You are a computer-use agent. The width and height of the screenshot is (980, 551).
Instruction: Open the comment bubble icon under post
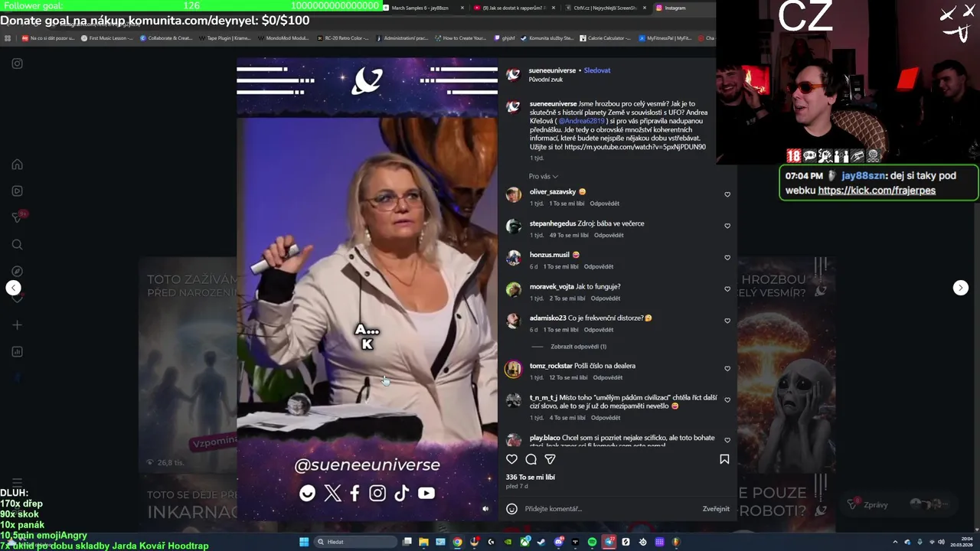531,459
